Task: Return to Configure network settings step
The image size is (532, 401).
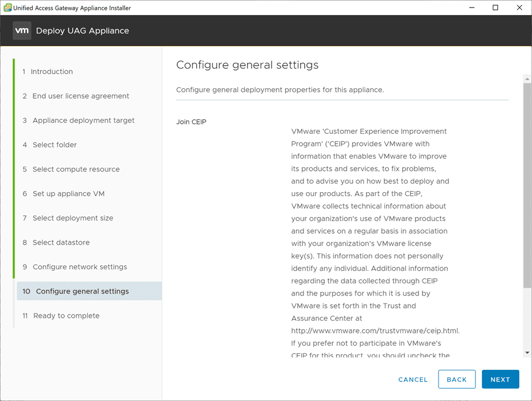Action: pos(80,267)
